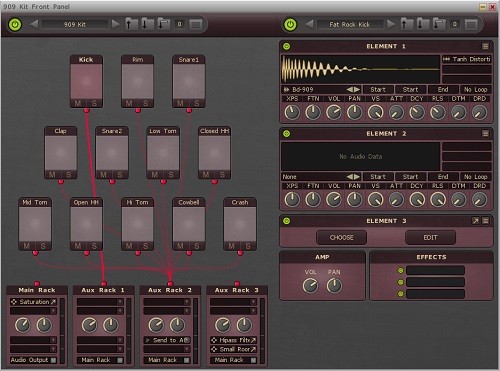Open the 909 Kit menu list icon
Image resolution: width=500 pixels, height=371 pixels.
[x=196, y=24]
